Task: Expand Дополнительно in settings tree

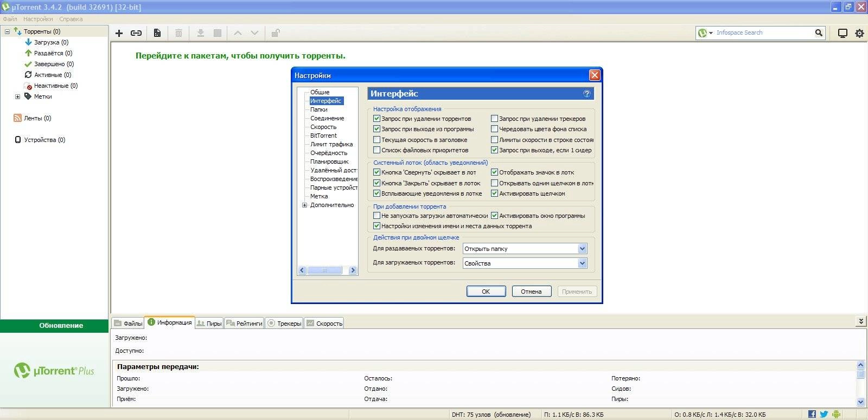Action: tap(304, 205)
